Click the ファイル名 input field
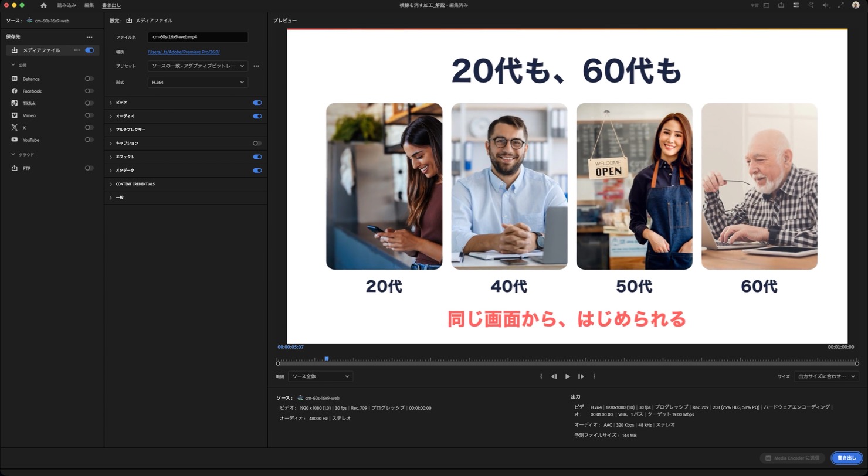 [x=198, y=37]
